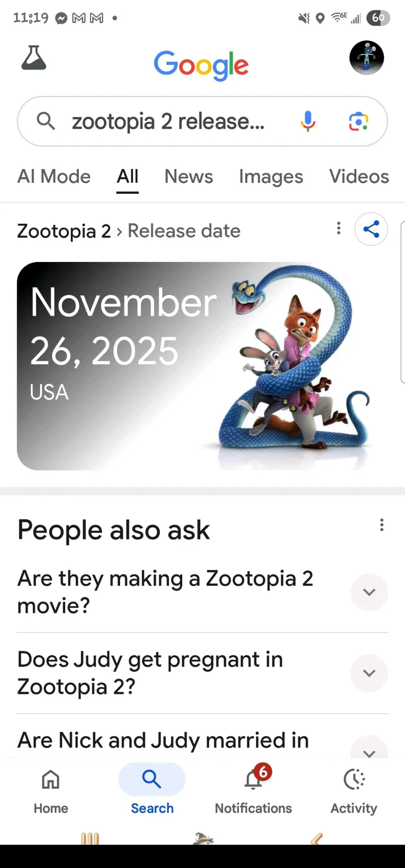Open People also ask options menu

click(x=382, y=525)
